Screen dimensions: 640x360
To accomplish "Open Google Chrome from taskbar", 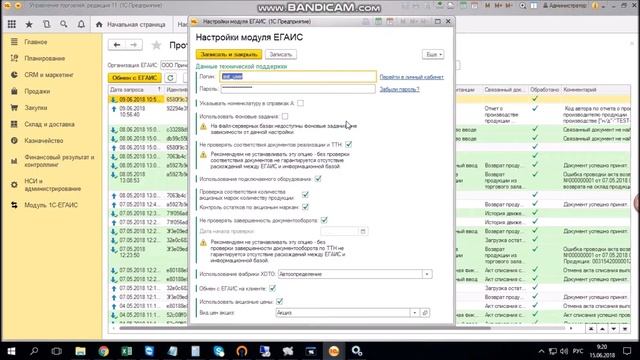I will (x=103, y=351).
